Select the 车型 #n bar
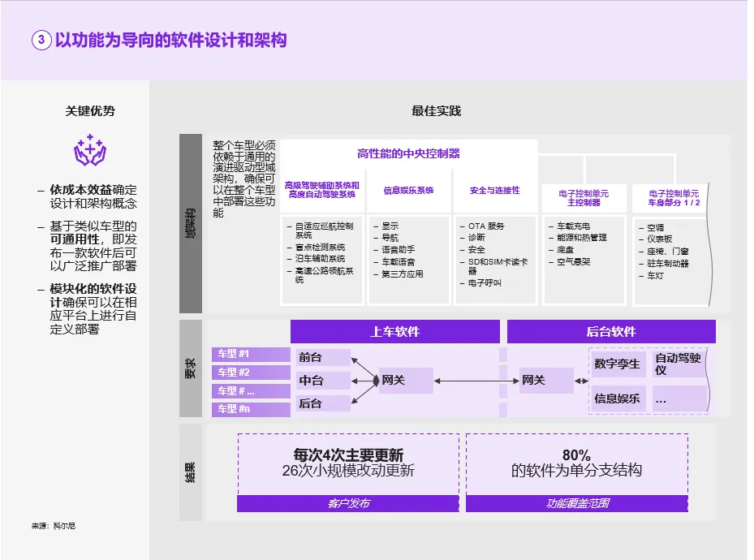The height and width of the screenshot is (560, 754). tap(252, 409)
